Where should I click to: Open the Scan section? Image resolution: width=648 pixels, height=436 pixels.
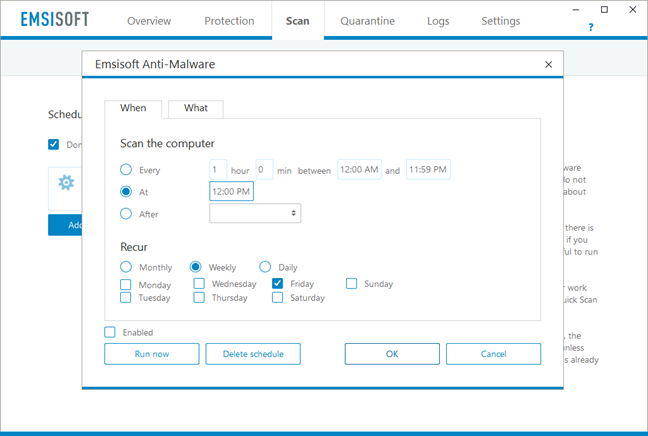tap(298, 21)
